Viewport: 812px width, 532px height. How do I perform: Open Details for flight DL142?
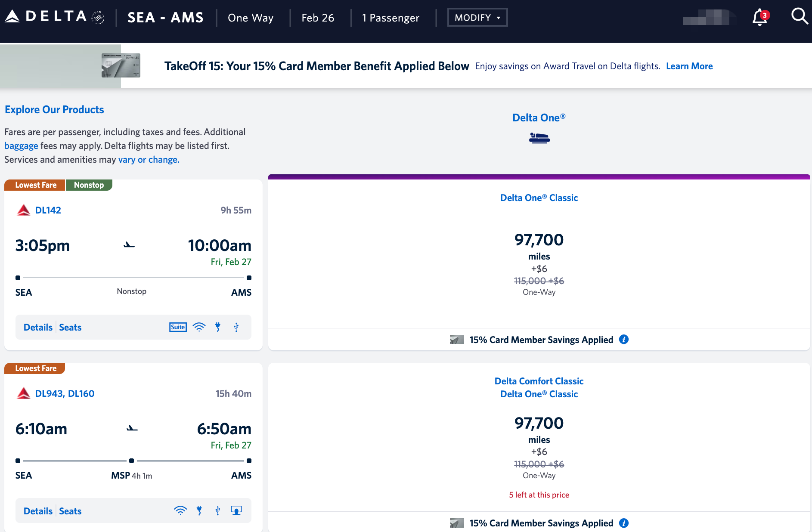point(38,328)
